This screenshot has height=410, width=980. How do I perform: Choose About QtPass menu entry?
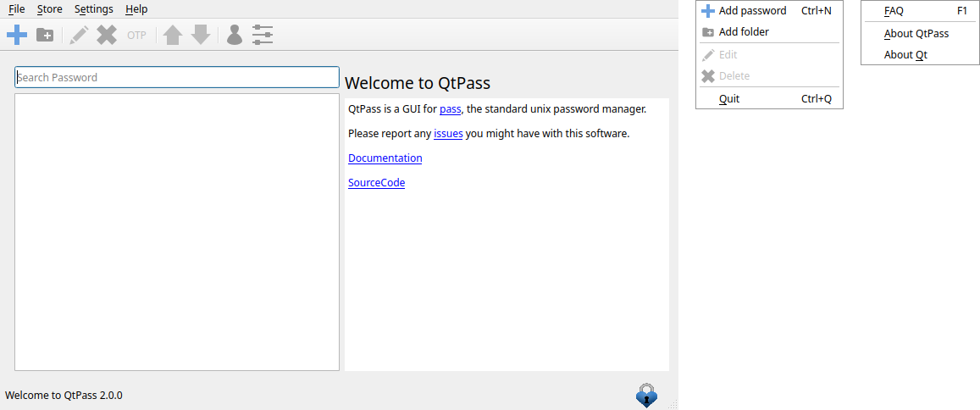tap(920, 34)
